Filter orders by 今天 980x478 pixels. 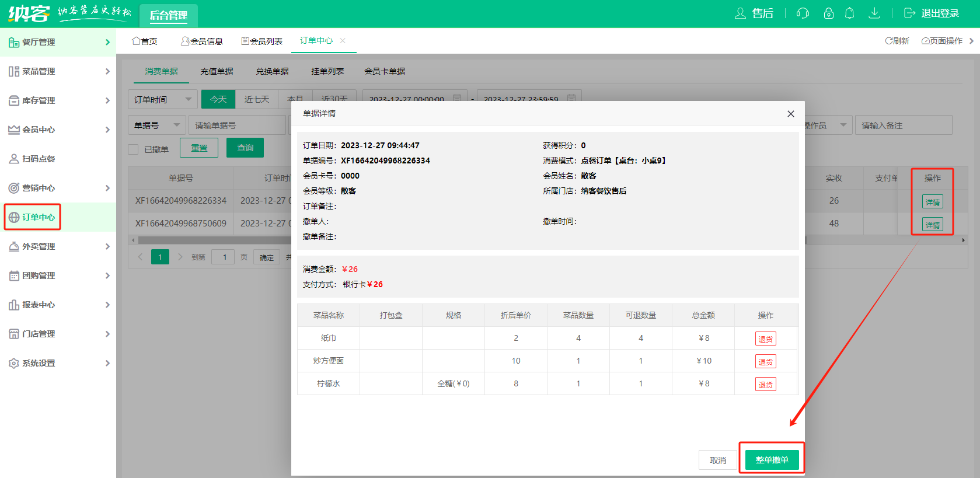coord(218,99)
